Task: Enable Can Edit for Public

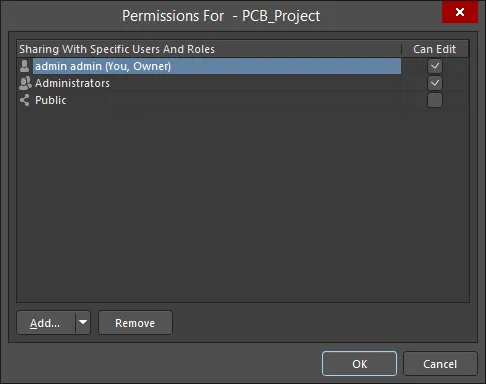Action: point(435,100)
